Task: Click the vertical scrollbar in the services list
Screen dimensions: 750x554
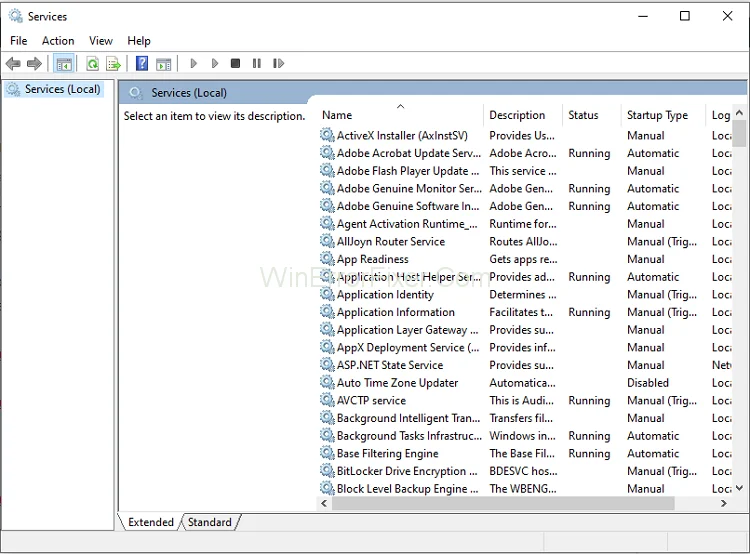Action: (x=740, y=300)
